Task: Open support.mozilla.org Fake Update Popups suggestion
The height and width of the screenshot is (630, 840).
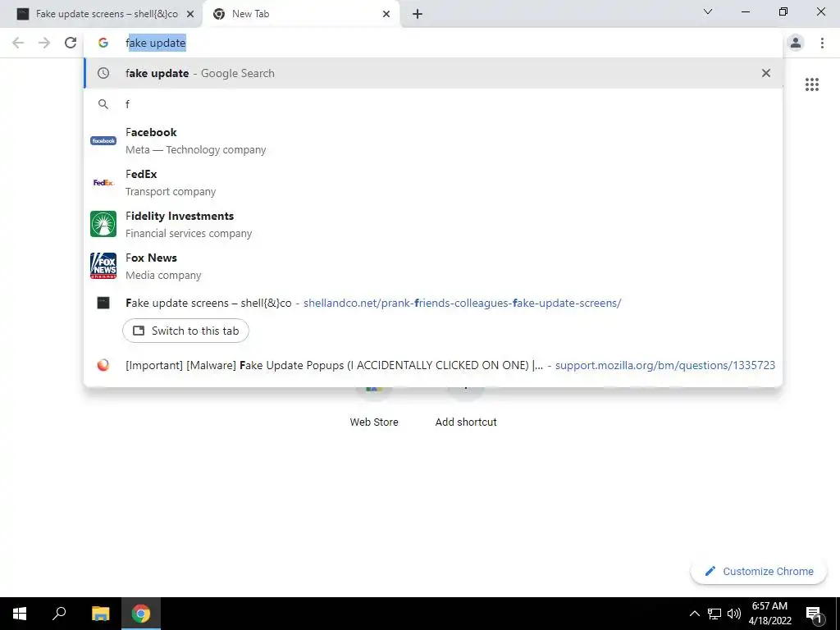Action: coord(433,365)
